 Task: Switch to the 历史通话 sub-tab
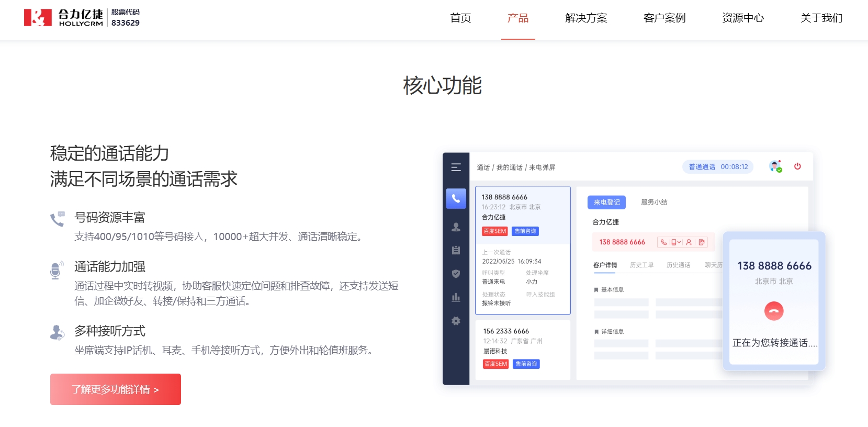679,265
